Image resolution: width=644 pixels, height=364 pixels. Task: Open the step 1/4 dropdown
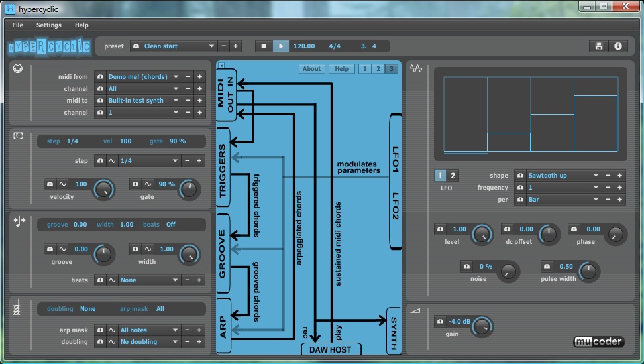click(150, 160)
